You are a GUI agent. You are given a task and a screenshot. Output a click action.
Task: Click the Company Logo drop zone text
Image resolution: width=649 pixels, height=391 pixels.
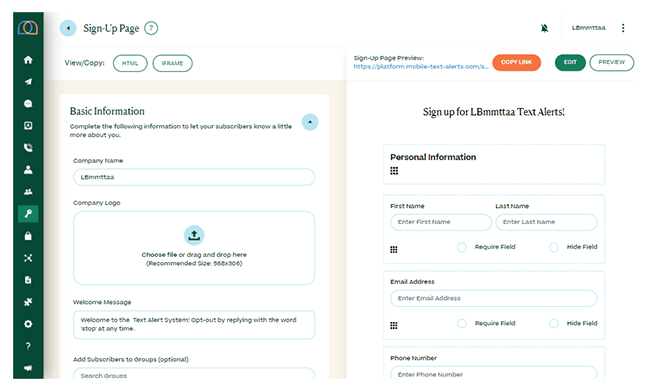click(x=194, y=259)
